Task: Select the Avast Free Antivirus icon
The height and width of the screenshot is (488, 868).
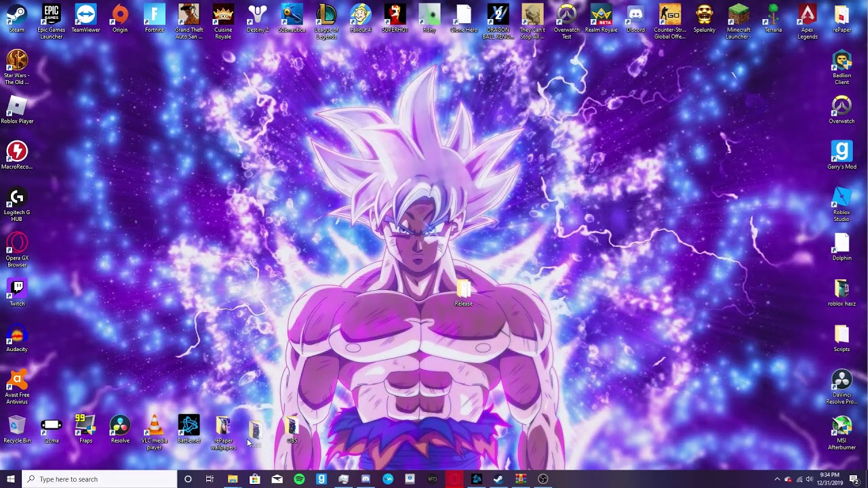Action: click(x=17, y=386)
